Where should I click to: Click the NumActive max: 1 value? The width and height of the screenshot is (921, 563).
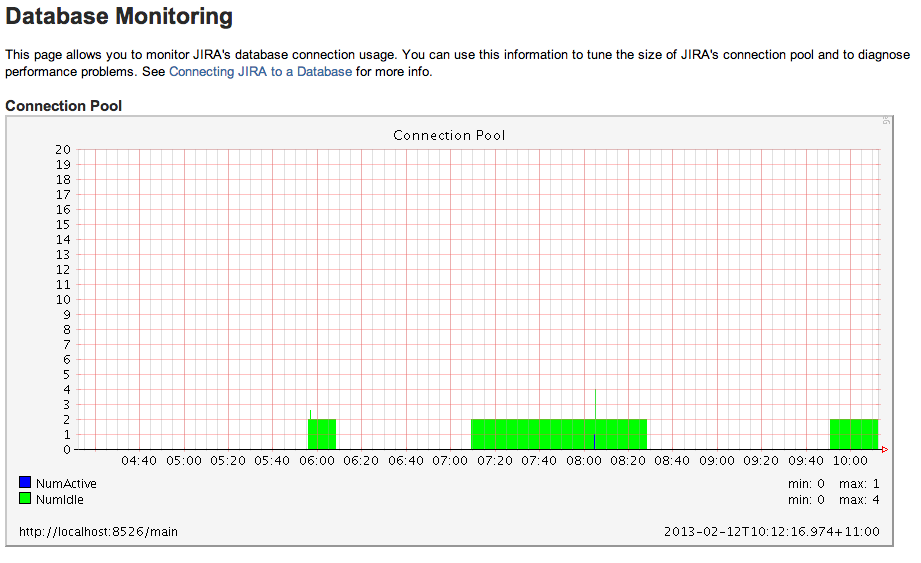point(859,484)
